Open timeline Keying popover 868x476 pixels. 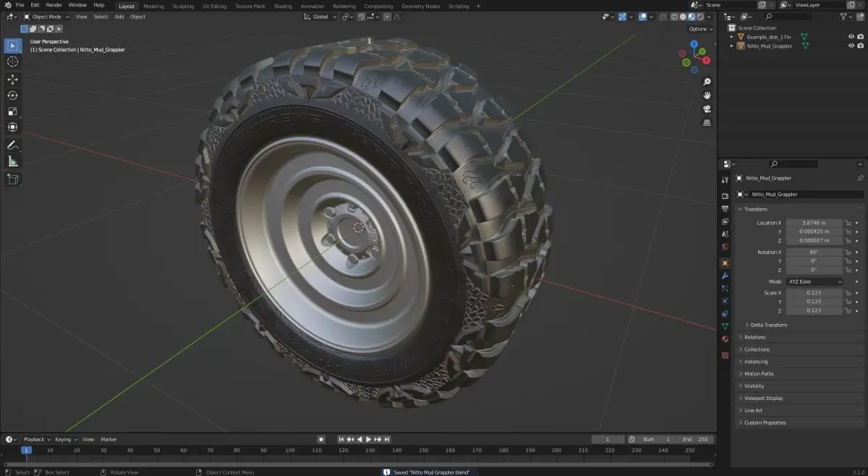[x=65, y=439]
